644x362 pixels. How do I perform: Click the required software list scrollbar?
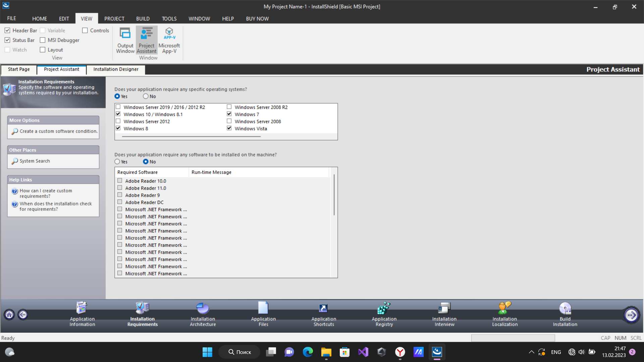(x=334, y=194)
